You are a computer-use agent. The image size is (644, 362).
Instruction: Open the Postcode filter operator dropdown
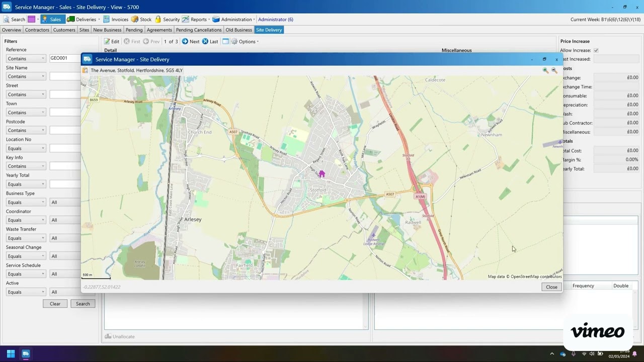(x=26, y=130)
